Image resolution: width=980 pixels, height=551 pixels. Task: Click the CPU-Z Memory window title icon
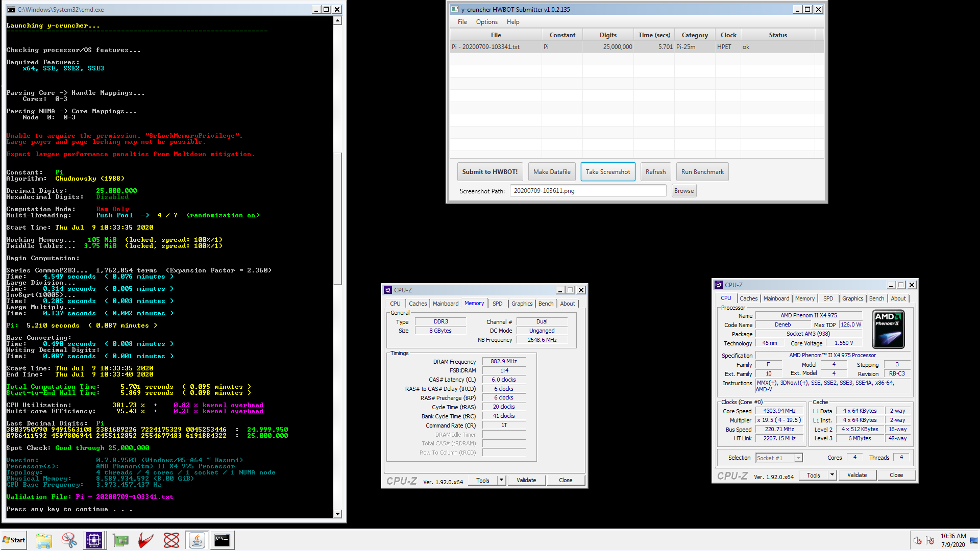pyautogui.click(x=388, y=290)
